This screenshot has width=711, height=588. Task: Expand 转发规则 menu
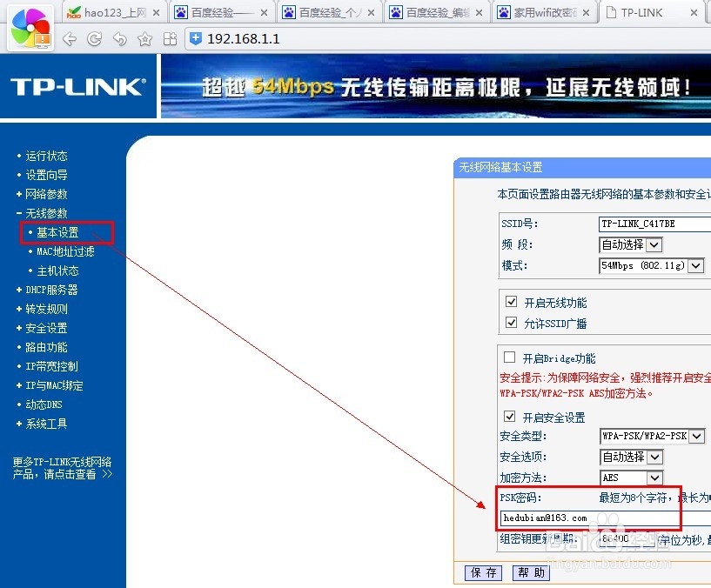[46, 309]
